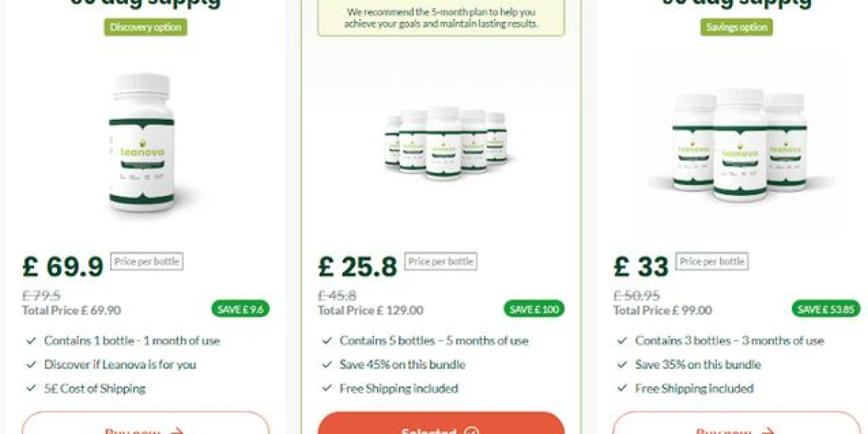The image size is (868, 434).
Task: Click the checkmark beside Discover if Leanova is for you
Action: click(x=31, y=365)
